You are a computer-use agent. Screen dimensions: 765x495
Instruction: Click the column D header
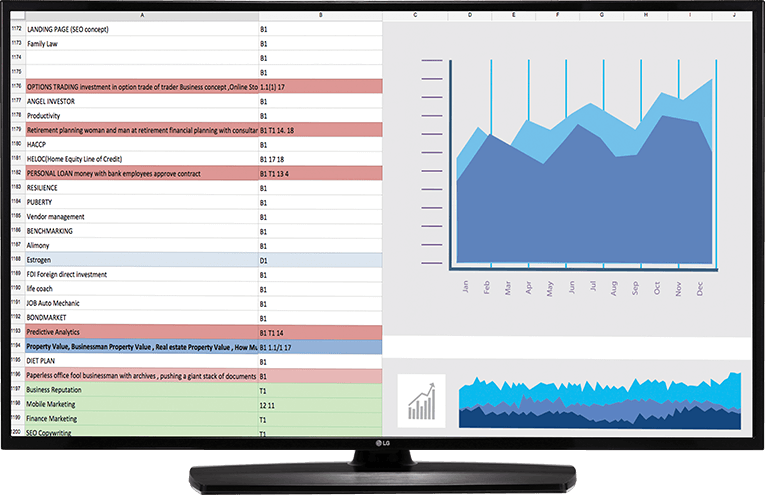[x=468, y=15]
